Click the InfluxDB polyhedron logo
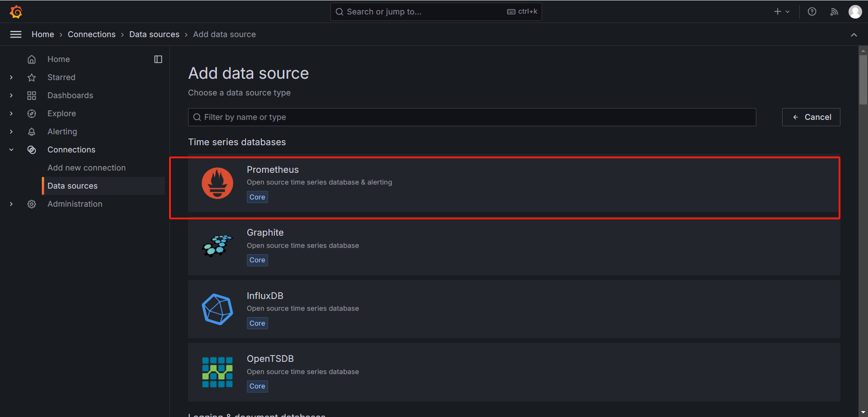868x417 pixels. (x=217, y=309)
